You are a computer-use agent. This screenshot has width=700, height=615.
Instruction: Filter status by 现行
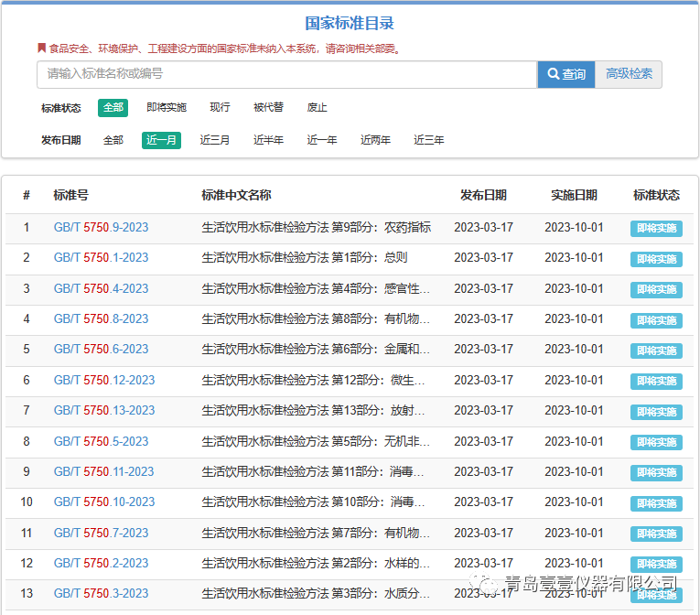click(220, 108)
